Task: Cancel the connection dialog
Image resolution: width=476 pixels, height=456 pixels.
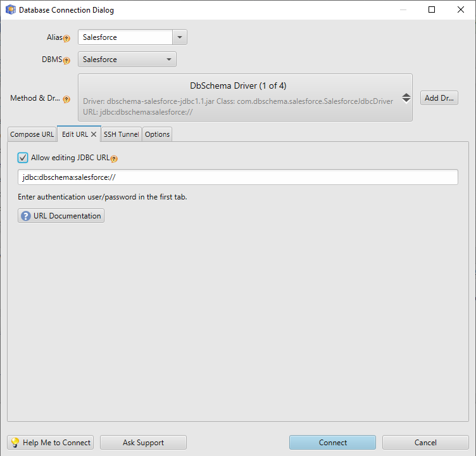Action: click(425, 442)
